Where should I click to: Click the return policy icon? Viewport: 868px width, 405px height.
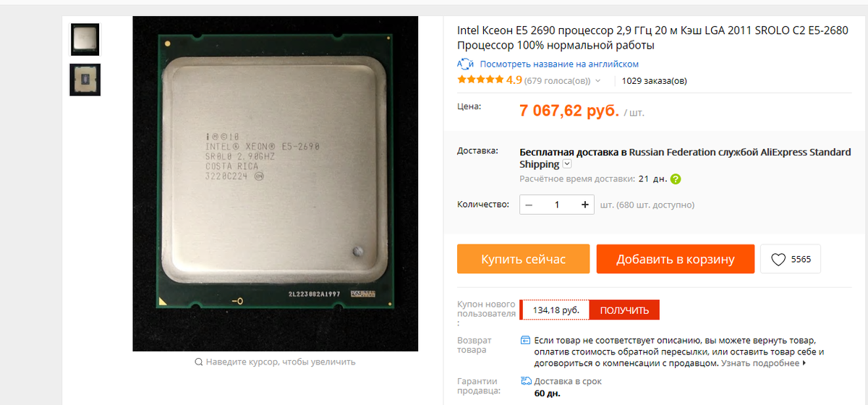(525, 340)
